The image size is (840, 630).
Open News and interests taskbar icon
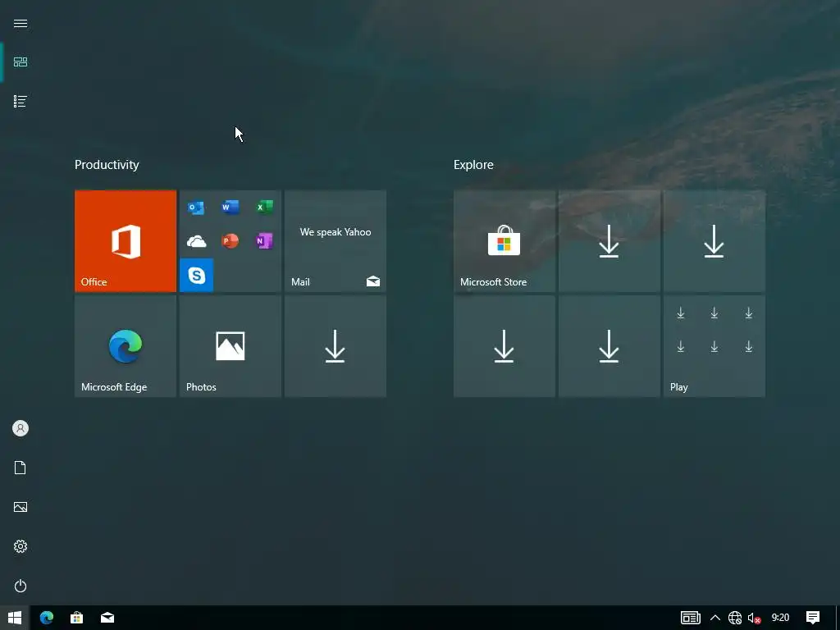click(x=690, y=618)
